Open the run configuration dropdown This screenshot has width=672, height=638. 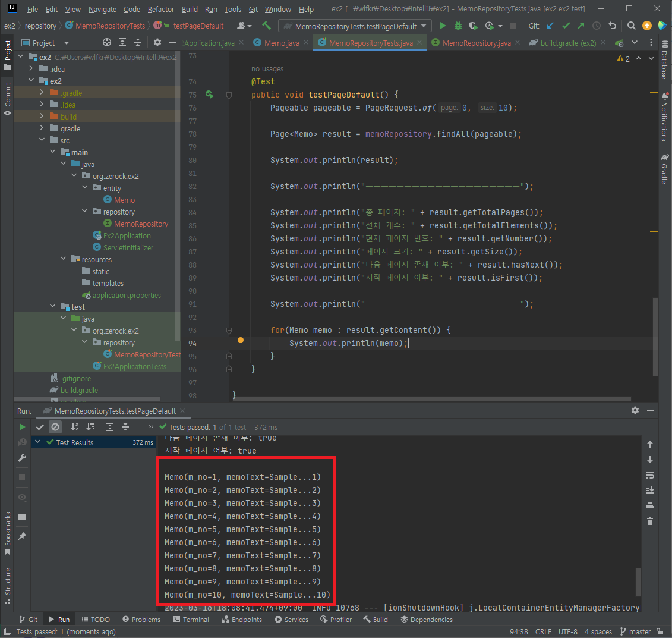click(354, 26)
